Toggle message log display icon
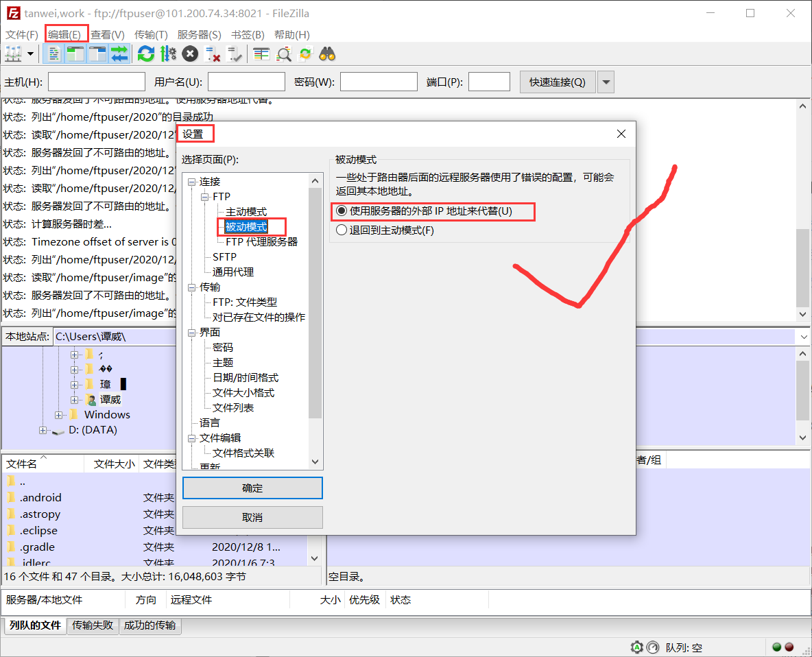 pyautogui.click(x=53, y=54)
